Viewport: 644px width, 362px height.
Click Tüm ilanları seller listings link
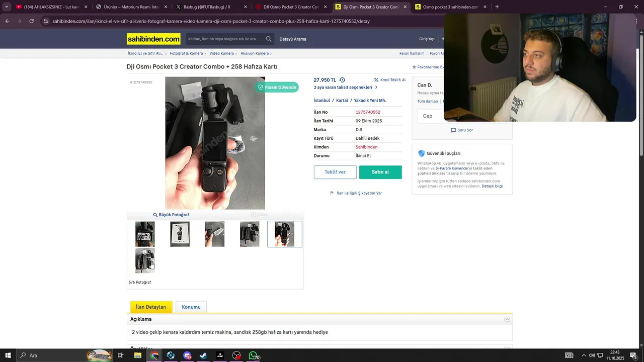click(428, 101)
